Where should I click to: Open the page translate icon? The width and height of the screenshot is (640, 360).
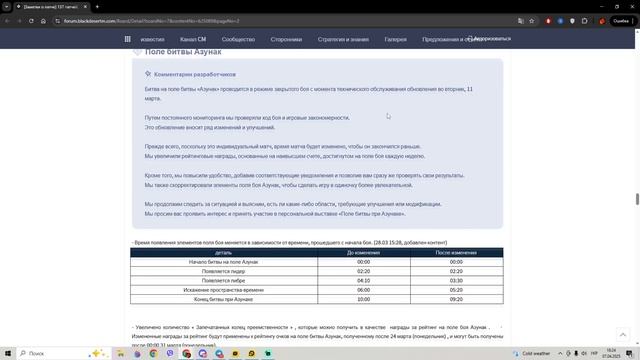520,21
